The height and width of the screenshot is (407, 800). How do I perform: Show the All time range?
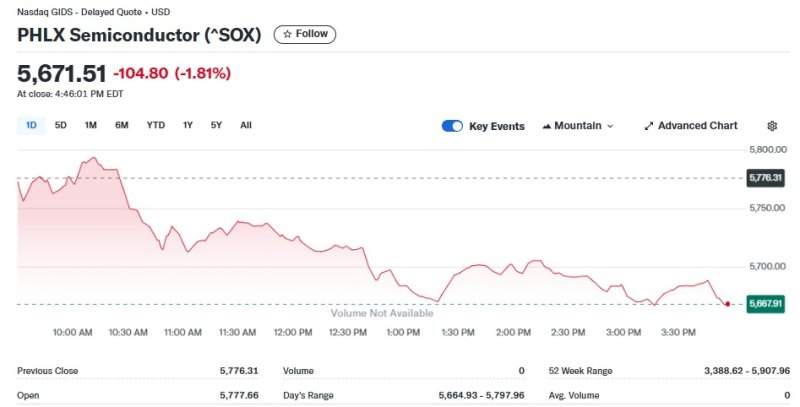pyautogui.click(x=246, y=125)
